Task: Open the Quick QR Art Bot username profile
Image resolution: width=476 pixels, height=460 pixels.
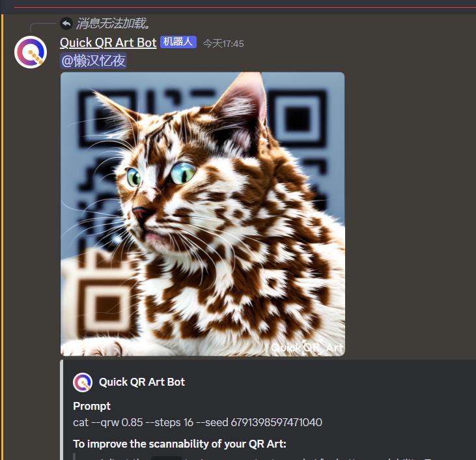Action: click(108, 42)
